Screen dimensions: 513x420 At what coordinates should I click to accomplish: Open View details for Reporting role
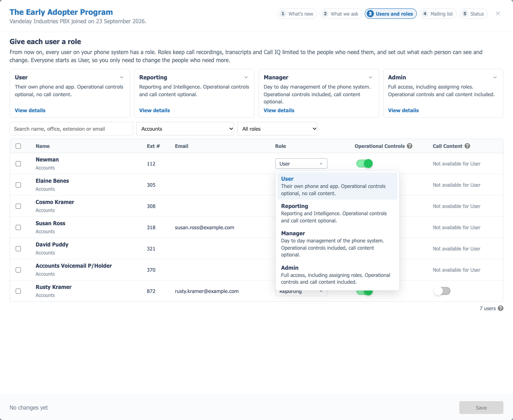[x=154, y=110]
